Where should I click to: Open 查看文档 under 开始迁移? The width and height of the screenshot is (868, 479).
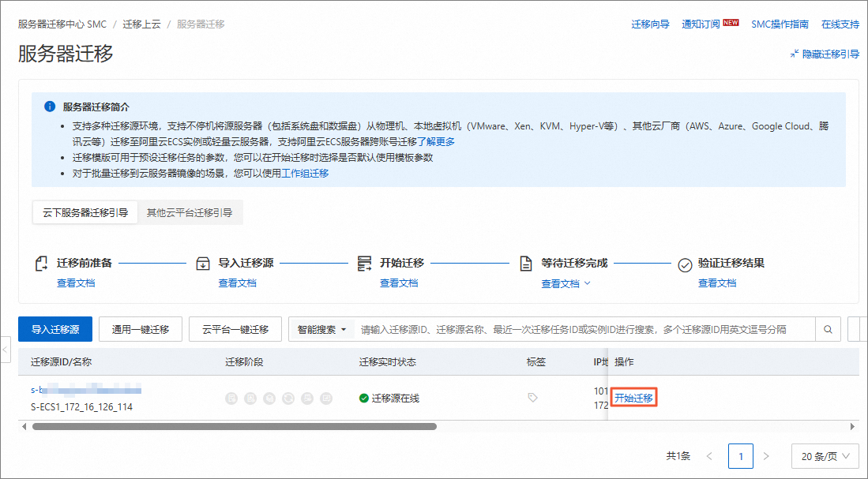click(399, 283)
